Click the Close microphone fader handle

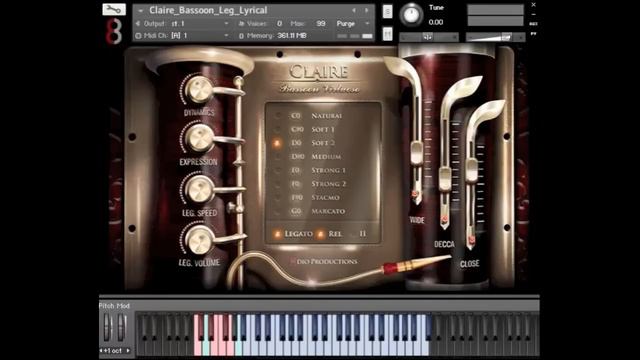tap(471, 170)
